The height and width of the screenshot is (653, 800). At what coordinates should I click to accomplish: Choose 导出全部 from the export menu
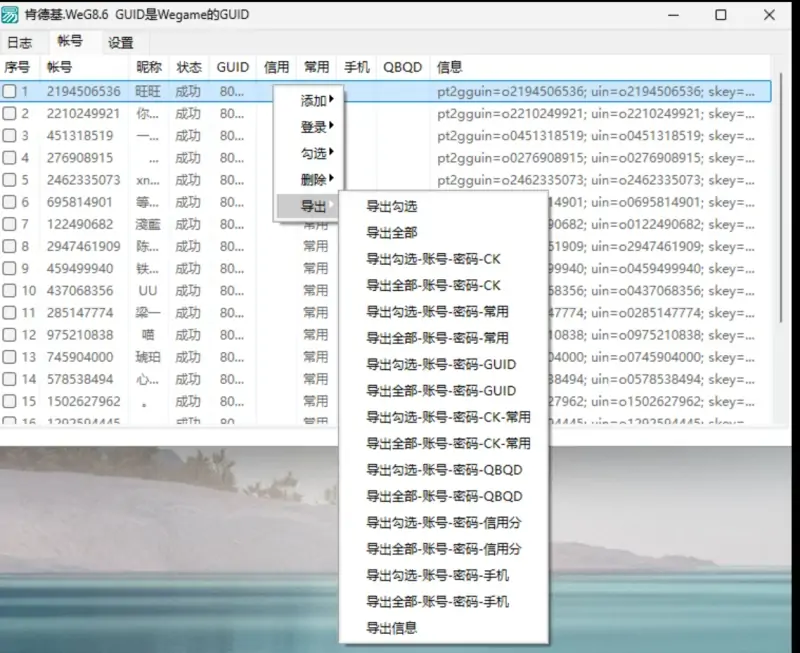point(391,233)
